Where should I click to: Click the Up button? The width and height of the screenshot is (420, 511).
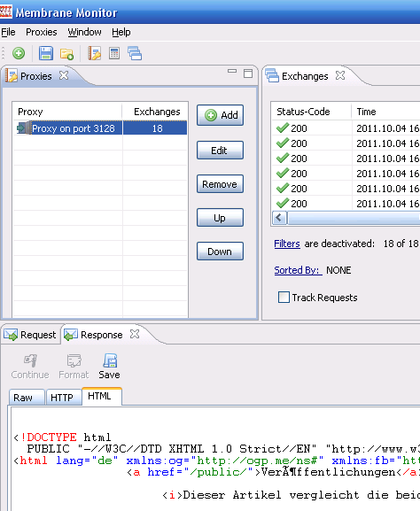[220, 217]
